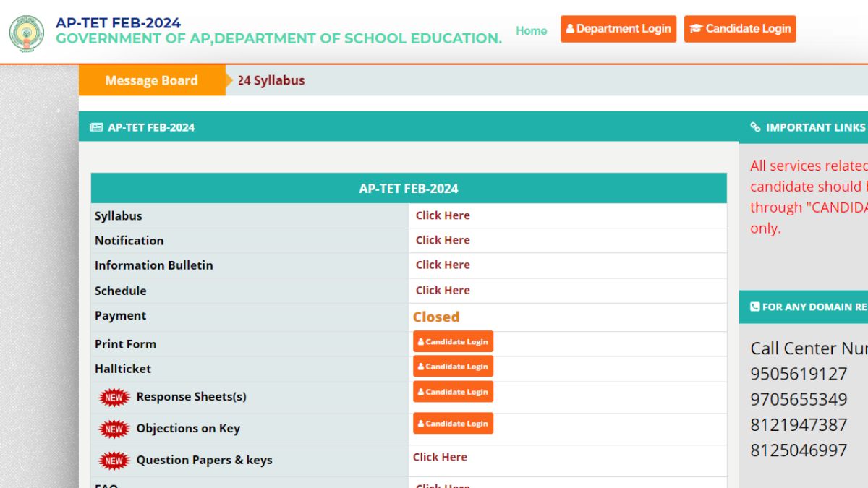The image size is (868, 488).
Task: Open the Notification link
Action: pyautogui.click(x=443, y=240)
